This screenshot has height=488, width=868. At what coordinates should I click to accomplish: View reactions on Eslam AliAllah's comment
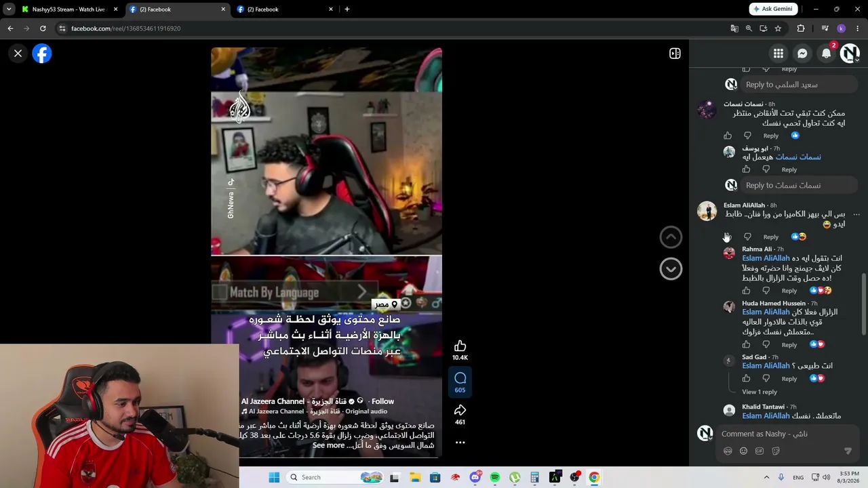(x=798, y=237)
